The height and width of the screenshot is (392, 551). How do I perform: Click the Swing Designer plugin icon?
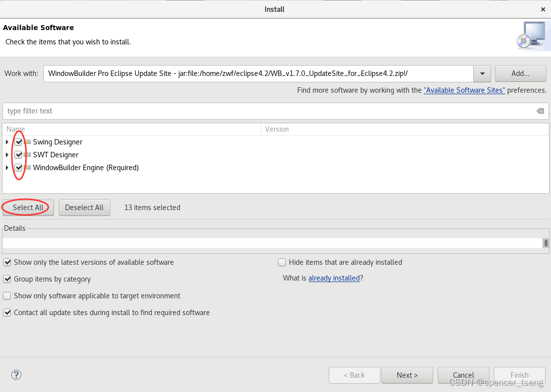(27, 142)
